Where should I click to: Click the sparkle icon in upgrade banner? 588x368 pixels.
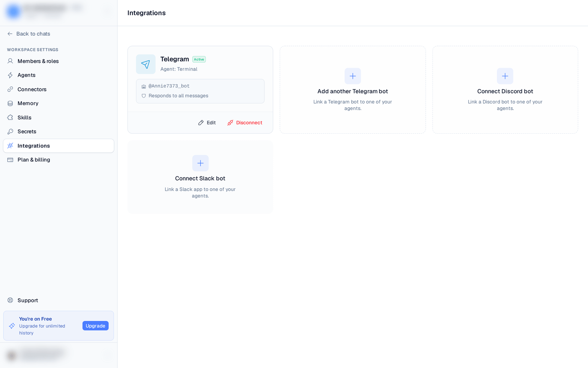point(12,326)
